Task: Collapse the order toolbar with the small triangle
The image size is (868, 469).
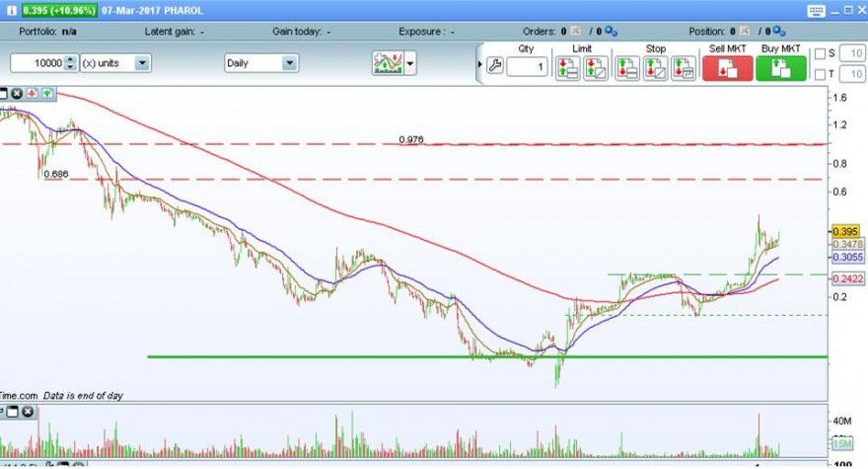Action: (480, 64)
